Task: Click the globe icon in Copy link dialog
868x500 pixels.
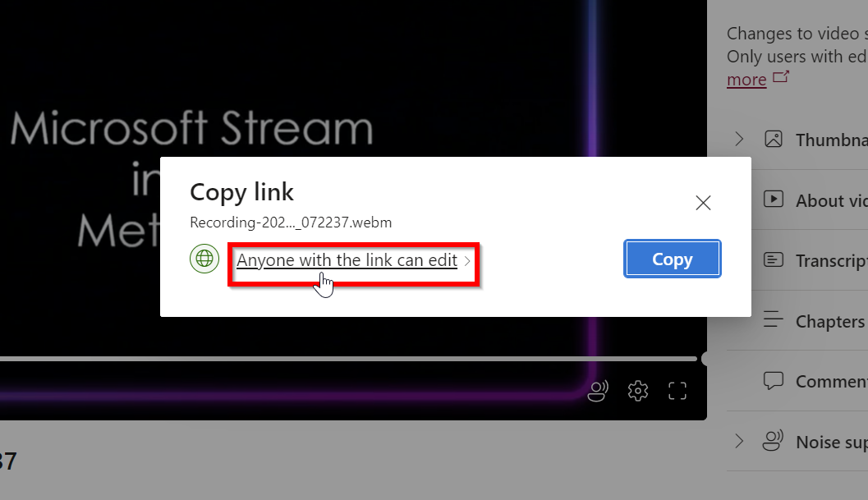Action: click(204, 259)
